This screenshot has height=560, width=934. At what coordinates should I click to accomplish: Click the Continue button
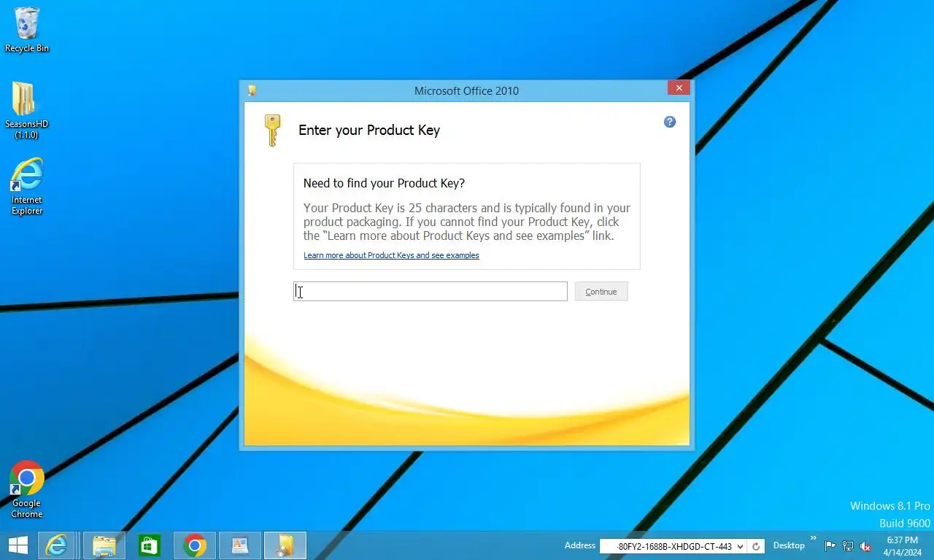click(601, 292)
